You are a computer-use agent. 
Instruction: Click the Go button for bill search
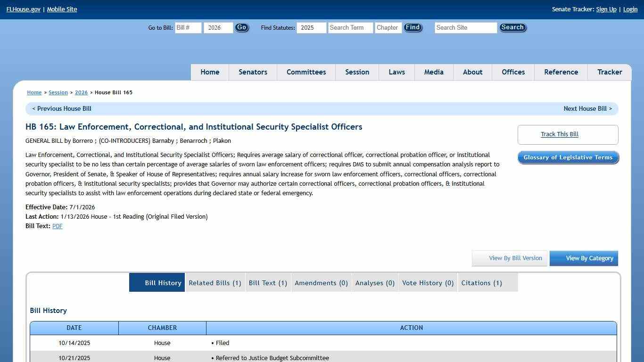[x=242, y=28]
